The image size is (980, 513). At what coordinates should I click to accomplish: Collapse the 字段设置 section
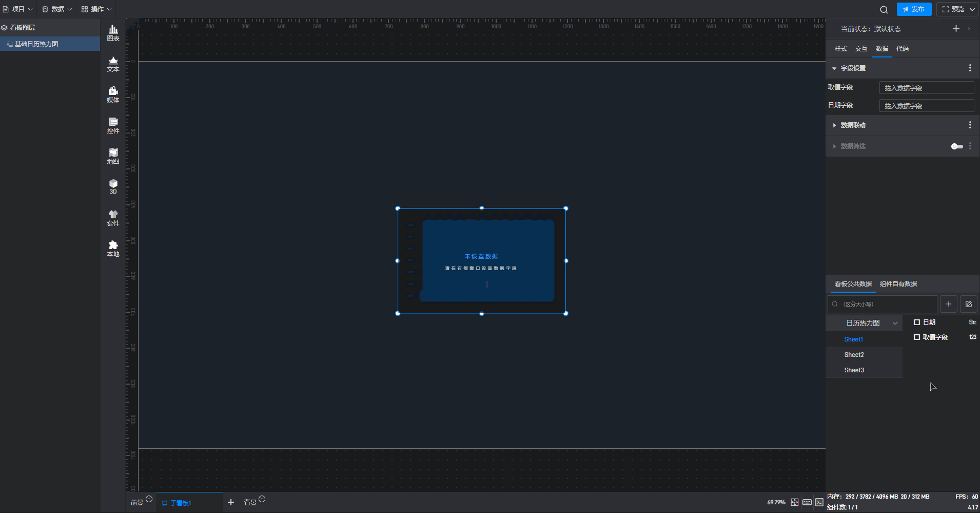pyautogui.click(x=834, y=68)
